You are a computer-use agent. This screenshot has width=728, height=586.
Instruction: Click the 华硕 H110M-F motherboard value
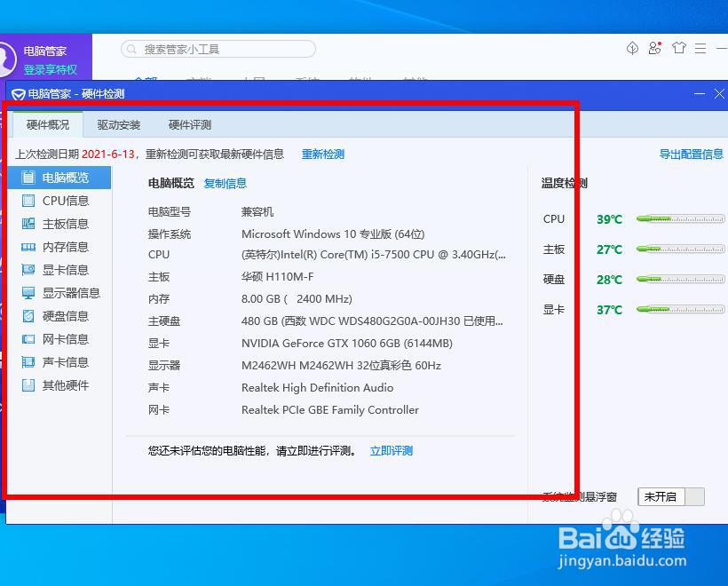point(278,277)
